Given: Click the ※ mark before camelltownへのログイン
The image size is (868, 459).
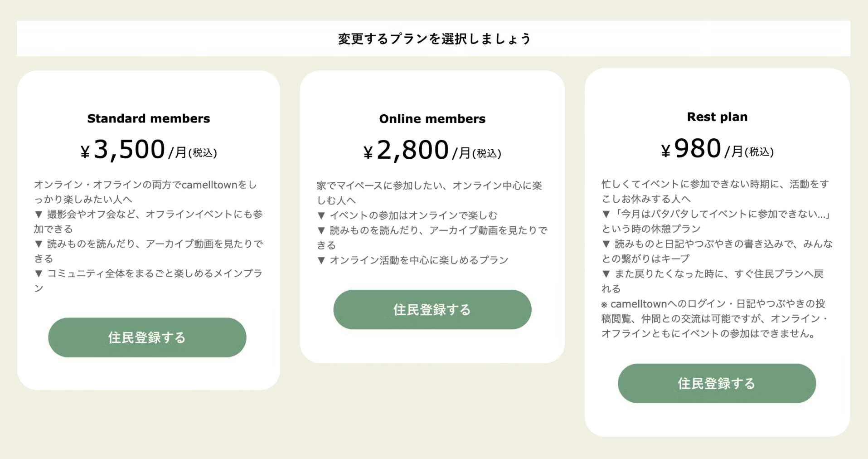Looking at the screenshot, I should click(604, 304).
